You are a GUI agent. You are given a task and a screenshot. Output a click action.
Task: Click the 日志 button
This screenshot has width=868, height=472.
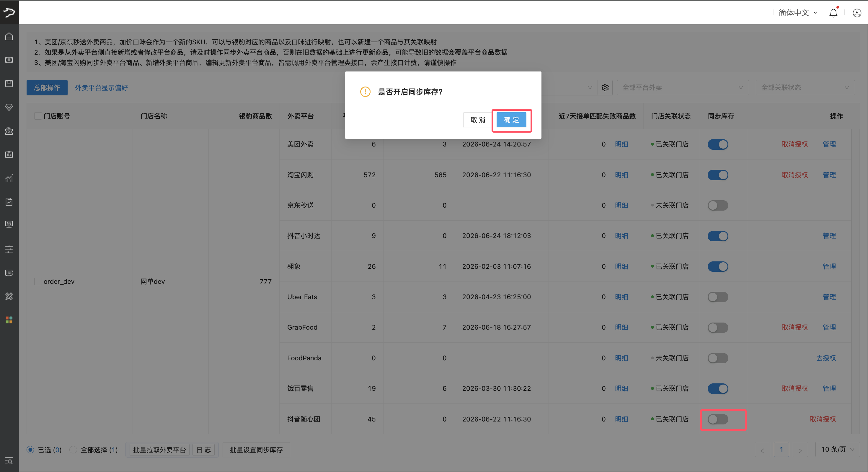pyautogui.click(x=203, y=450)
